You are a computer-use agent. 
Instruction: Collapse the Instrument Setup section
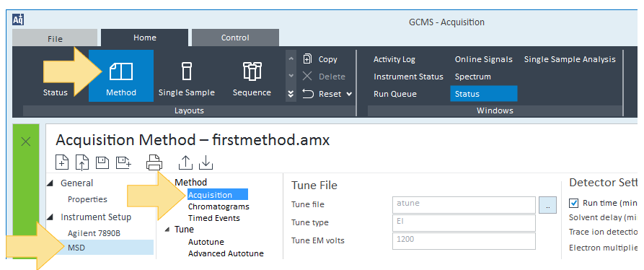point(50,217)
